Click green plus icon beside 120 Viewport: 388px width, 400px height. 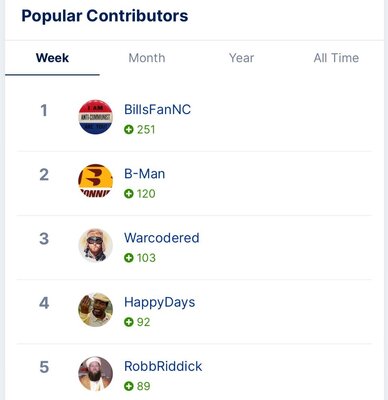coord(129,194)
